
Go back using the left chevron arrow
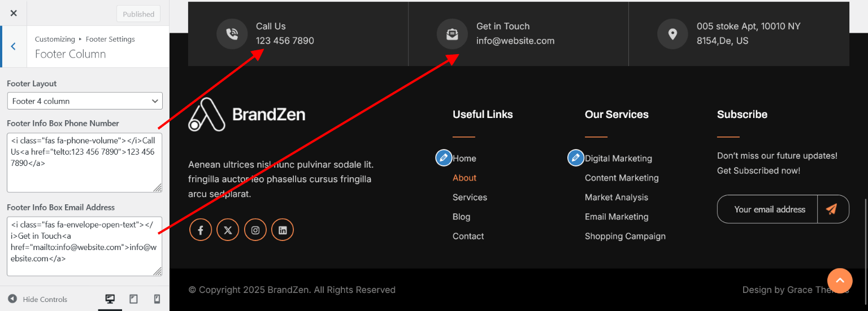[x=13, y=46]
